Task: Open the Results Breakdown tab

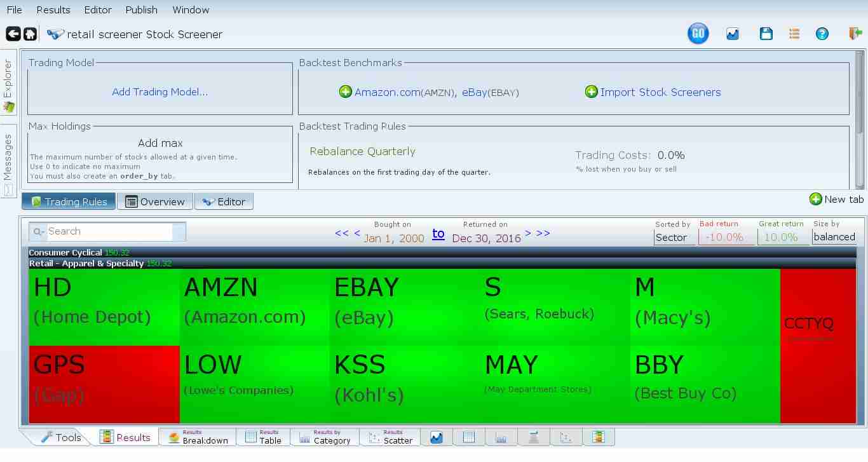Action: pos(198,437)
